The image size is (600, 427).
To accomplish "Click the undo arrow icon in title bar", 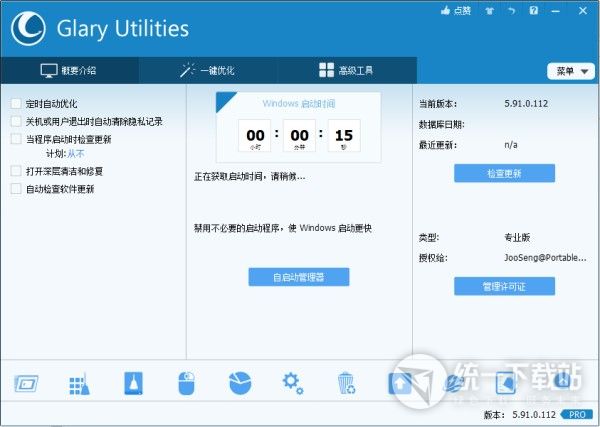I will click(x=511, y=11).
